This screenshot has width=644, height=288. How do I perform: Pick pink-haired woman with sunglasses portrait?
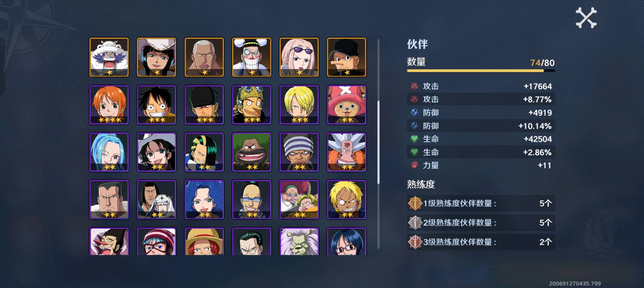(x=299, y=57)
